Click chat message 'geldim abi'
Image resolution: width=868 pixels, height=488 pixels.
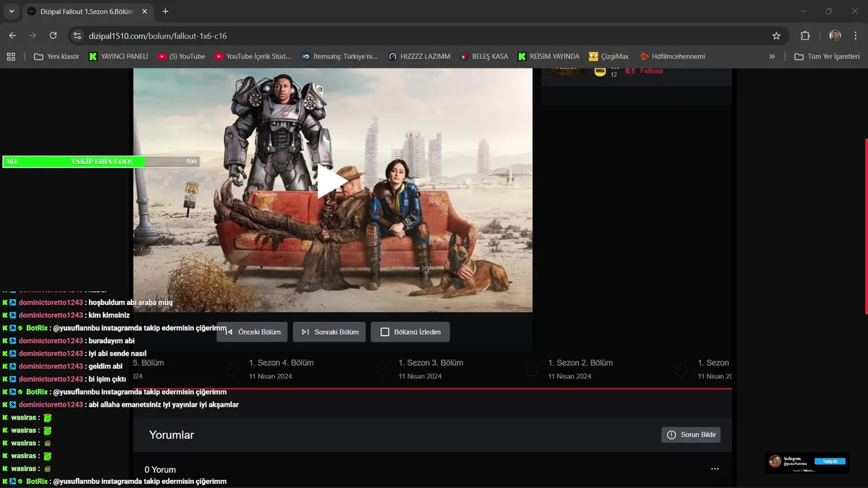coord(106,367)
